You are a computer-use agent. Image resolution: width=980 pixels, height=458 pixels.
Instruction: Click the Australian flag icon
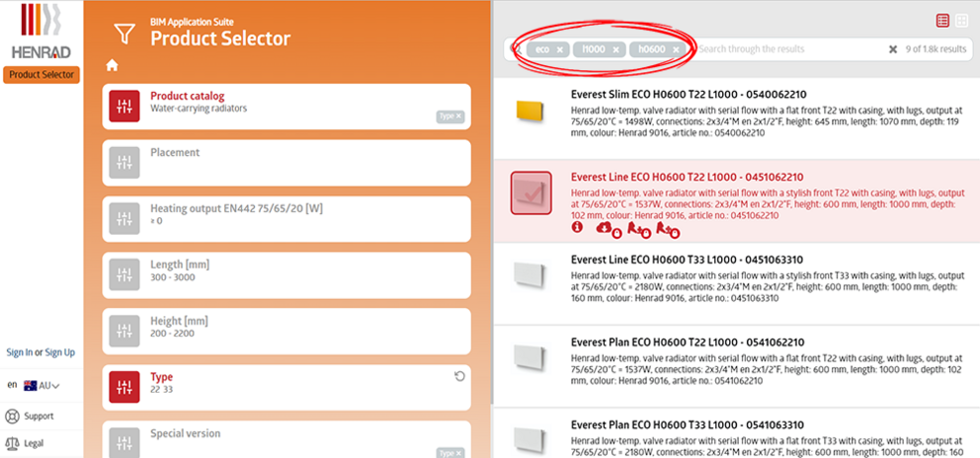pos(30,386)
